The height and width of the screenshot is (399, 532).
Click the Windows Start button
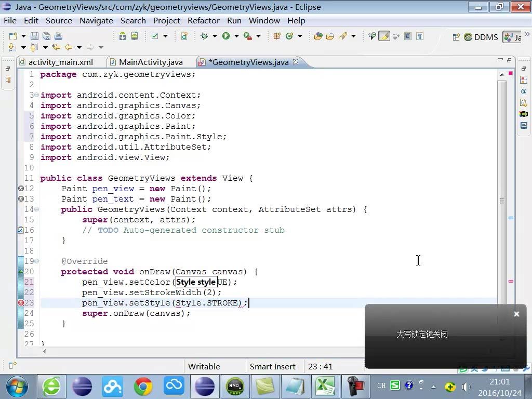click(x=16, y=387)
